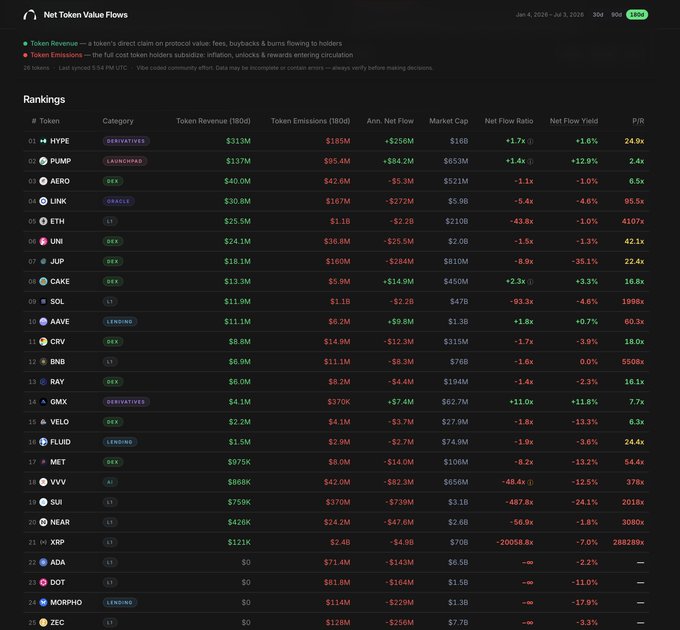Click the MORPHO token icon
680x630 pixels.
(43, 602)
